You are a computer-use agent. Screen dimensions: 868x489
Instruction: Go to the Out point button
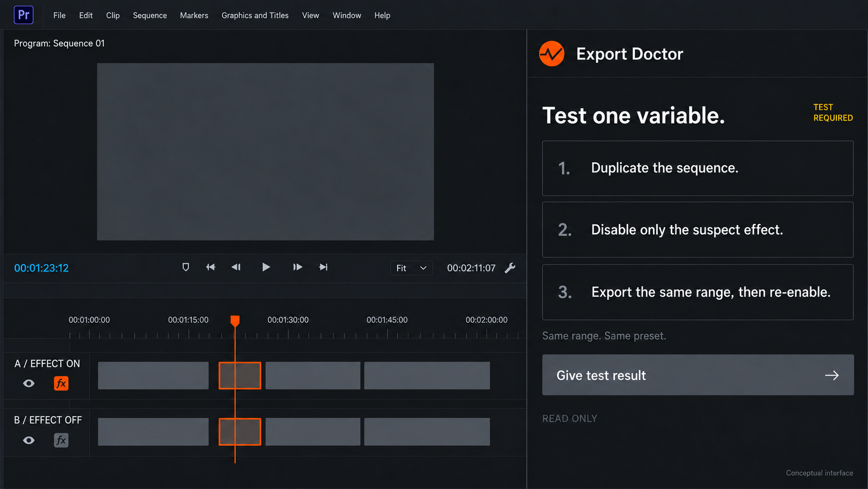(323, 267)
